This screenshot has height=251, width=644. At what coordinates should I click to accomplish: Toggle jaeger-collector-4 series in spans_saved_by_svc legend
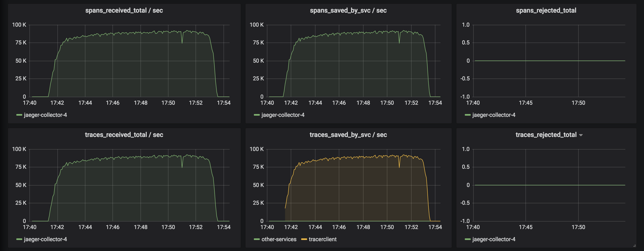[283, 115]
